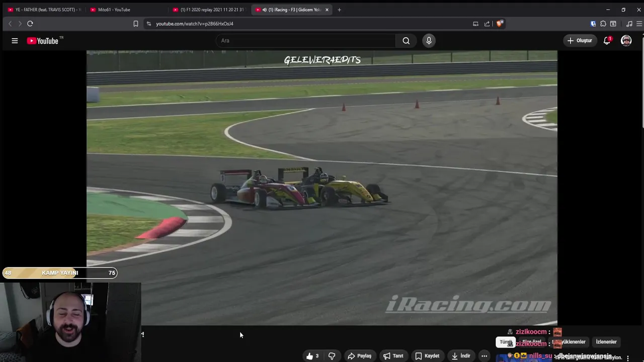Open the Brave Shields lion icon
This screenshot has height=362, width=644.
point(500,24)
